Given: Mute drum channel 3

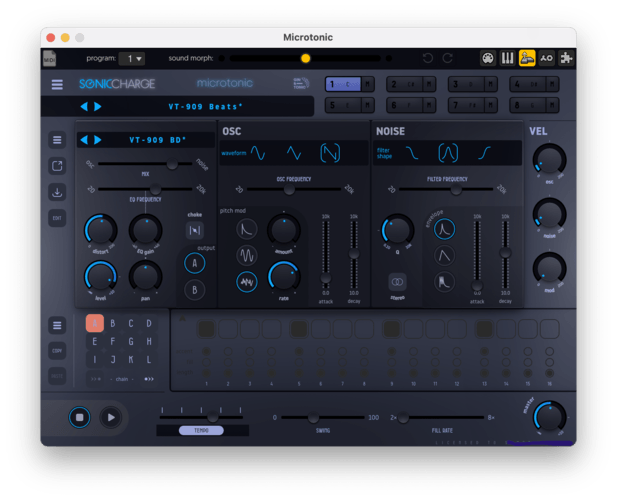Looking at the screenshot, I should [491, 84].
